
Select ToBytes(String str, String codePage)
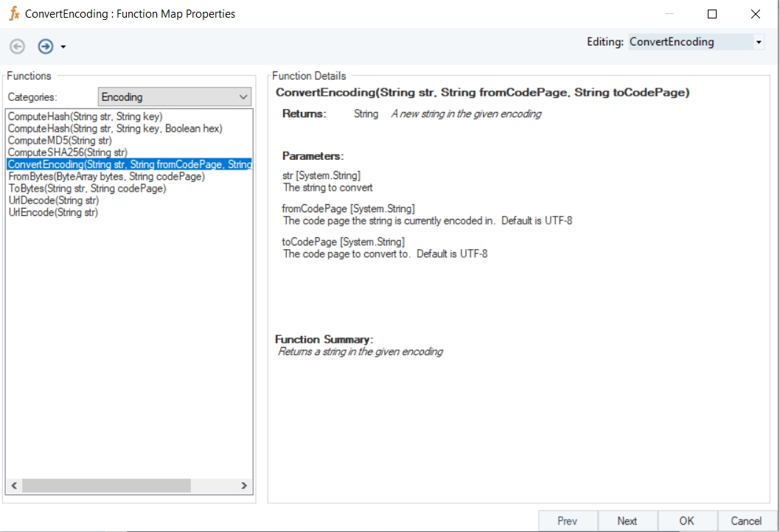point(87,189)
